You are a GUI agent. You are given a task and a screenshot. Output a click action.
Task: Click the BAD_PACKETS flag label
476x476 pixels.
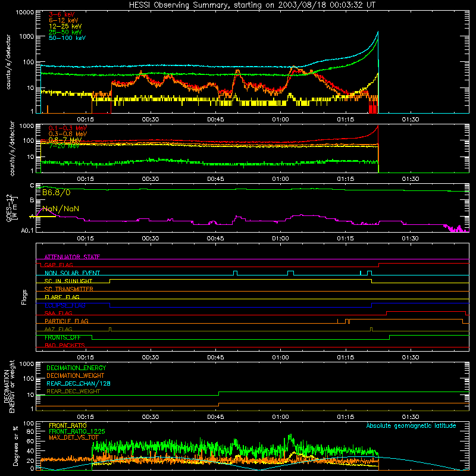[65, 345]
